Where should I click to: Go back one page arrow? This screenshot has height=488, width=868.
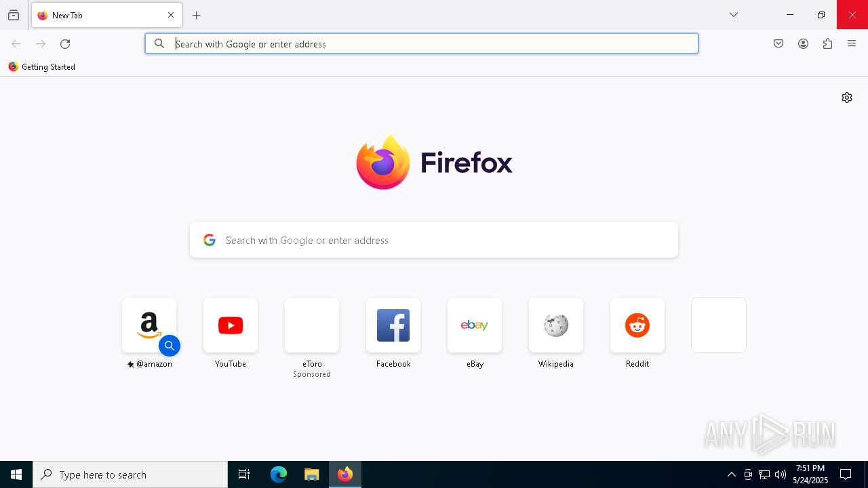coord(16,44)
